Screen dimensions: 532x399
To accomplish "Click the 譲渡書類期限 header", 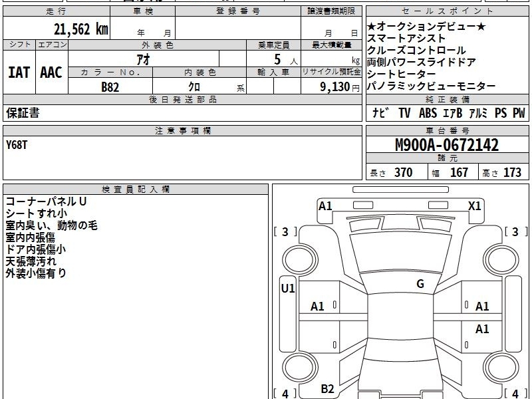I will [x=331, y=11].
